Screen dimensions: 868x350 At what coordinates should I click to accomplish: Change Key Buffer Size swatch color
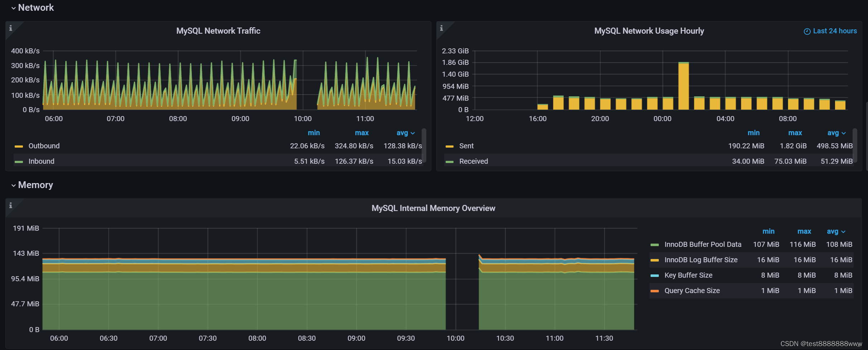click(x=654, y=276)
